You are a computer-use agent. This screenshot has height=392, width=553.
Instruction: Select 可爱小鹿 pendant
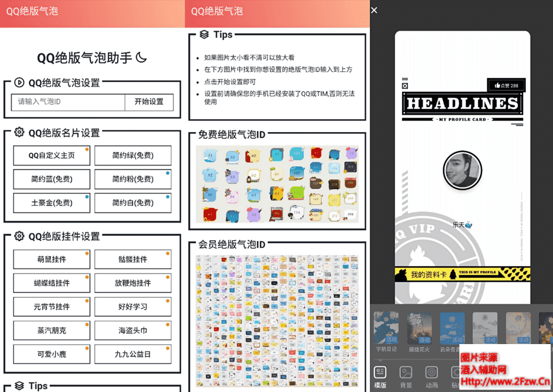(x=52, y=355)
